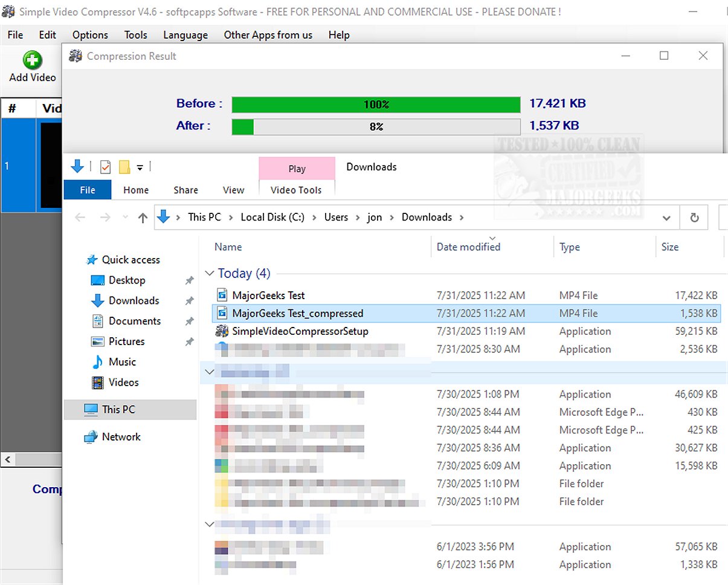Unpin Downloads using its pin icon

(x=189, y=301)
